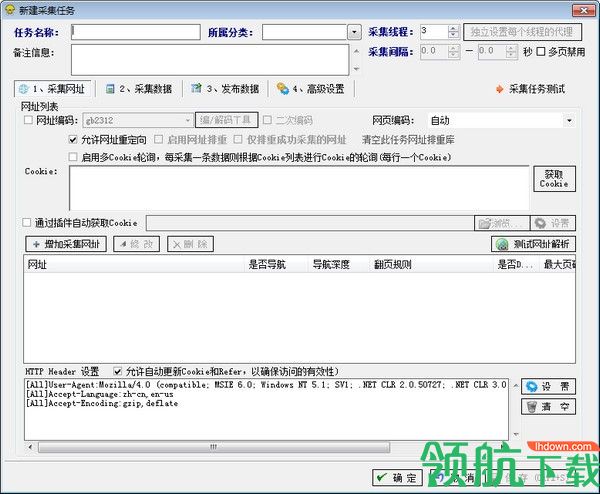Screen dimensions: 600x494
Task: Click the plugin 设置 button beside 浏览
Action: (553, 223)
